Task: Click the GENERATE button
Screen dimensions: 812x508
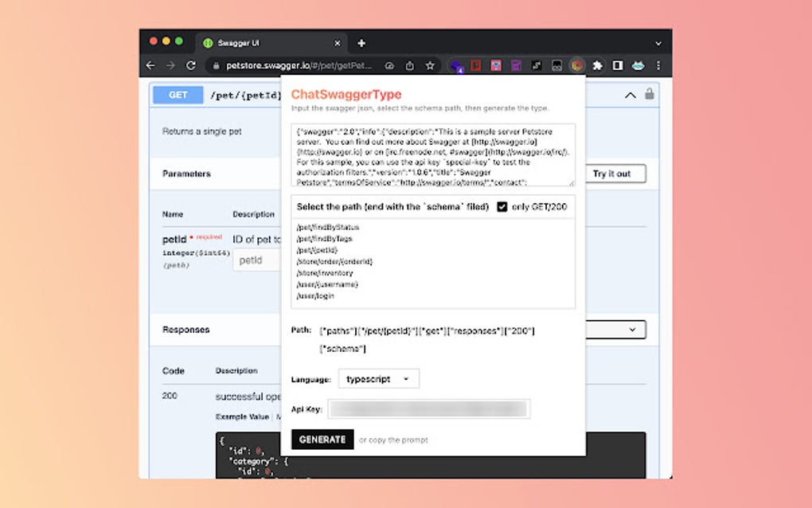Action: tap(322, 439)
